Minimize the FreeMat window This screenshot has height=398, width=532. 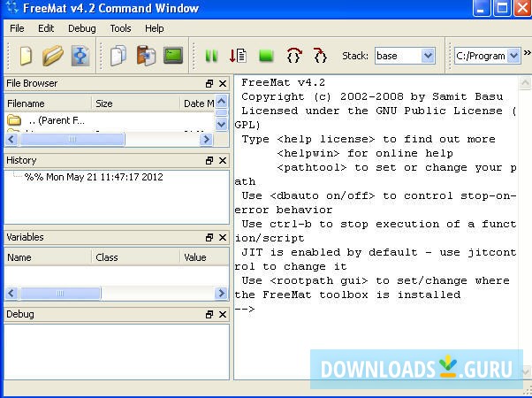(x=481, y=8)
